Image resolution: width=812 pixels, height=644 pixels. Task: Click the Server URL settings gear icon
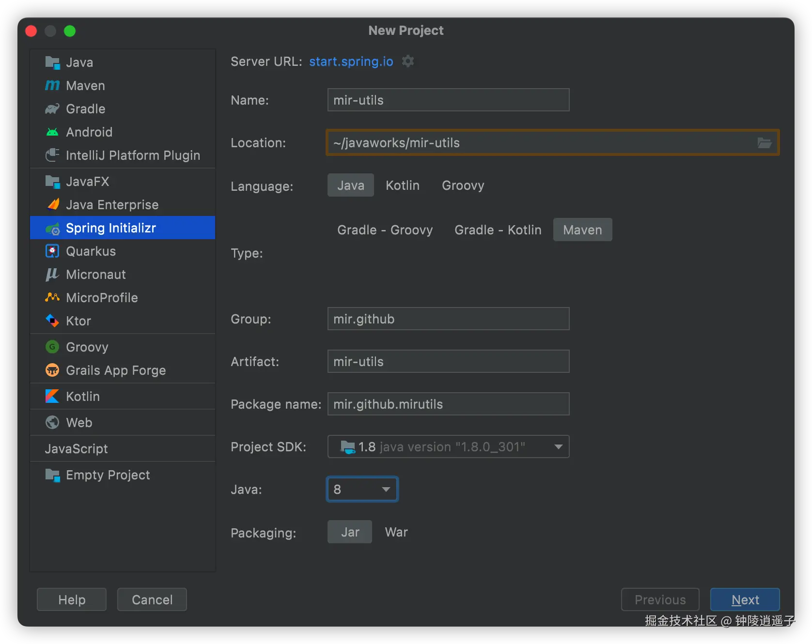(408, 61)
